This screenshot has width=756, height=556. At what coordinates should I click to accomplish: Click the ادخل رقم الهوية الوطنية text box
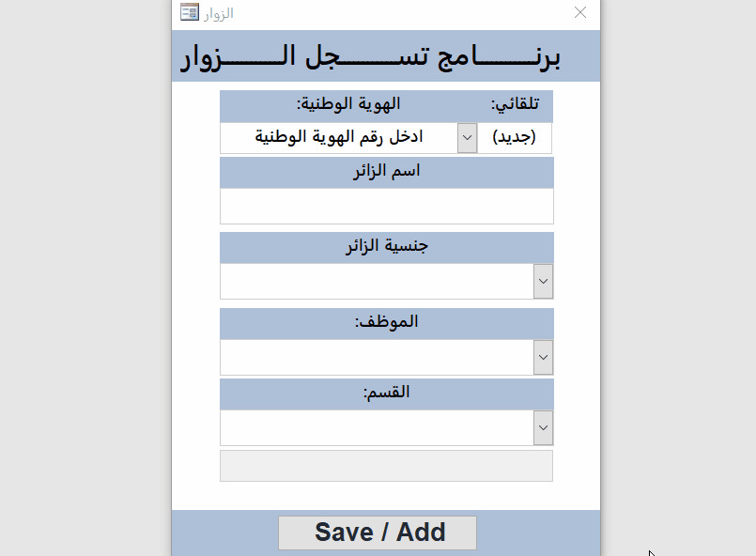[x=338, y=137]
